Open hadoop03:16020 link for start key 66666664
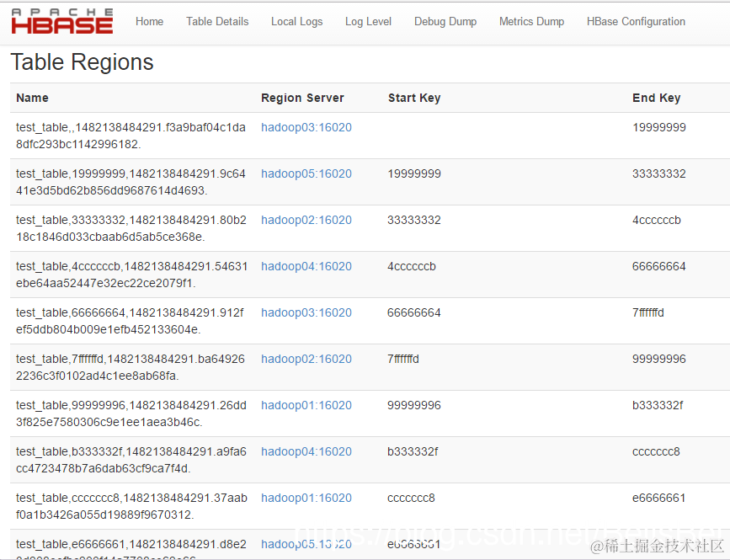This screenshot has width=730, height=560. pyautogui.click(x=306, y=312)
